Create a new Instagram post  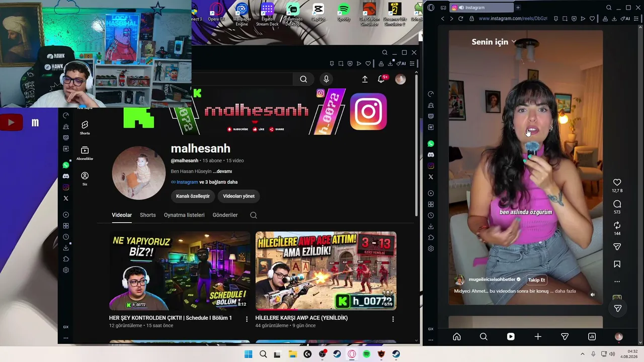click(538, 337)
